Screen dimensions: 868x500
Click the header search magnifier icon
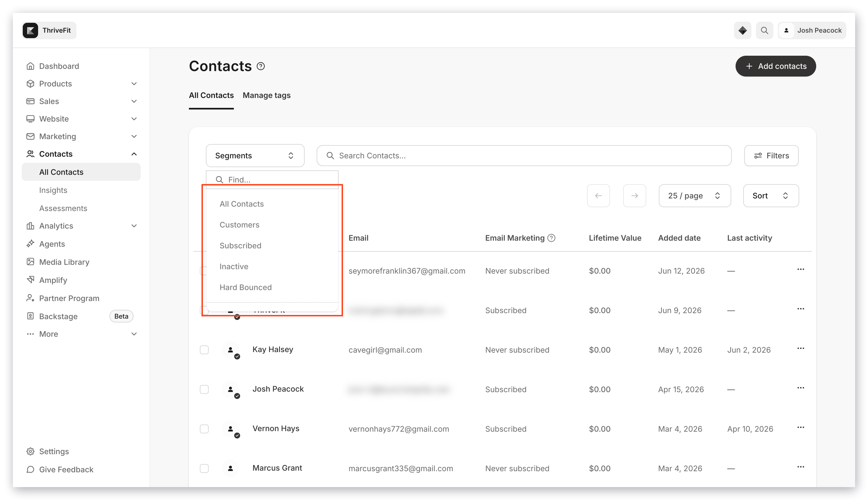click(x=764, y=30)
